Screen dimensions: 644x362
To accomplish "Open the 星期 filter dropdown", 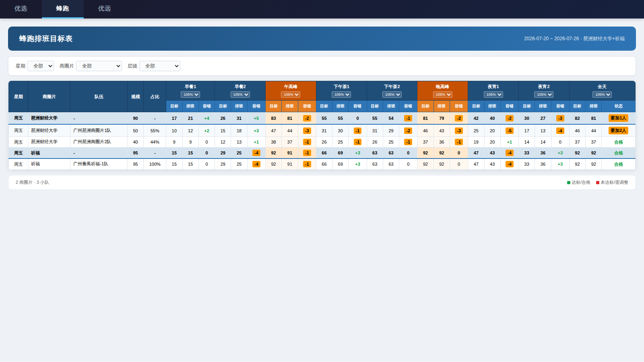I will pos(41,66).
